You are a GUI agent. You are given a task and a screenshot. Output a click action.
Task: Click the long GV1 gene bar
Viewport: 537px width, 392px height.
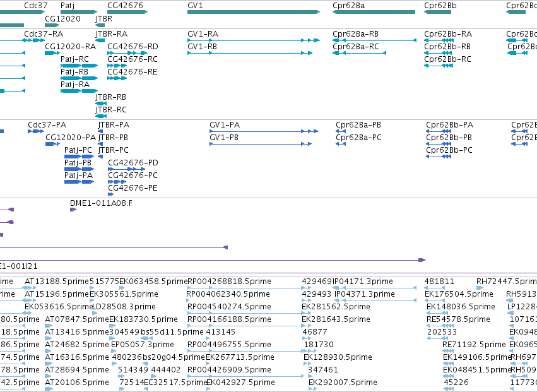(254, 12)
